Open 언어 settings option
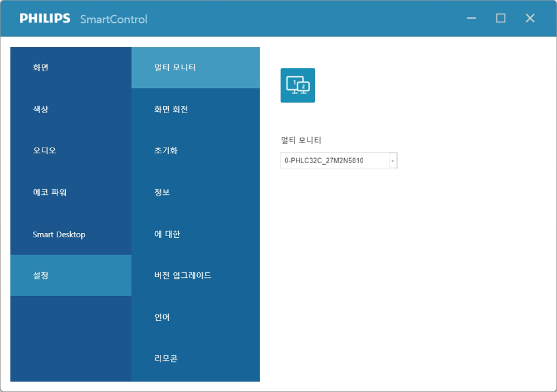 (x=196, y=317)
